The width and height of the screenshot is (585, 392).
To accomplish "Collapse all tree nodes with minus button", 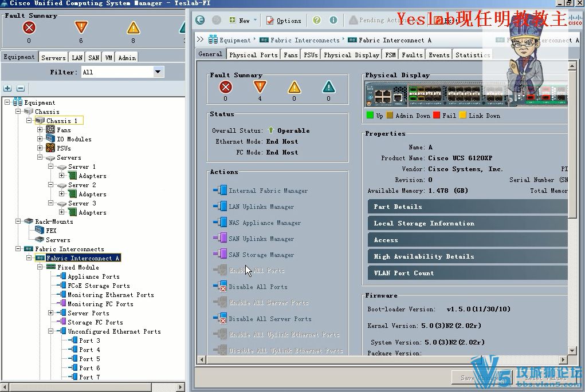I will 21,88.
